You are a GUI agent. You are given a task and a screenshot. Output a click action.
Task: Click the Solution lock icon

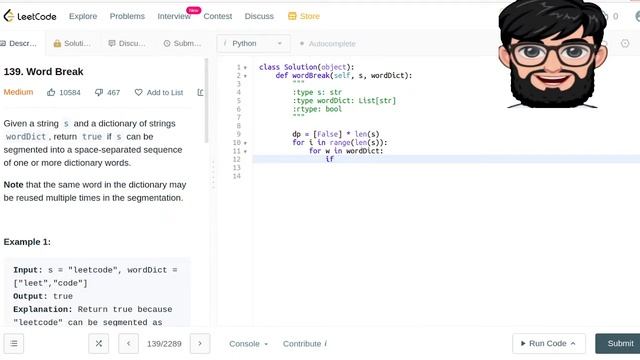[x=57, y=43]
